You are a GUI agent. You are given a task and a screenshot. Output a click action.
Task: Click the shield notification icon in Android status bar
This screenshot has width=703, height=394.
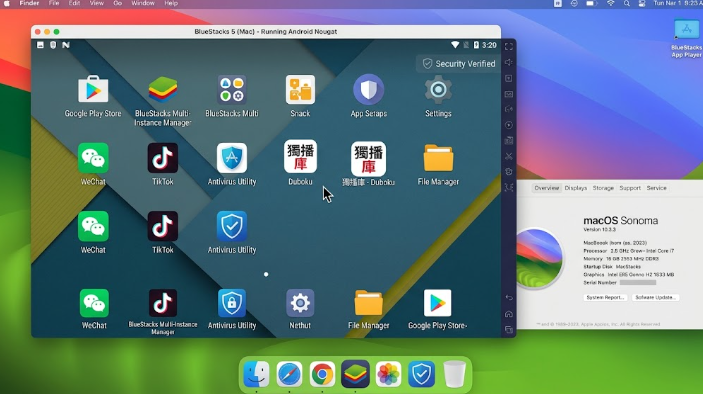(x=53, y=45)
